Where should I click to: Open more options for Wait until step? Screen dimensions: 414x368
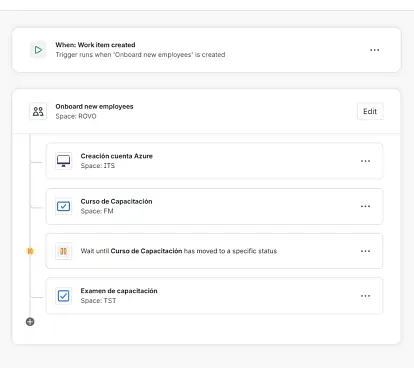365,251
